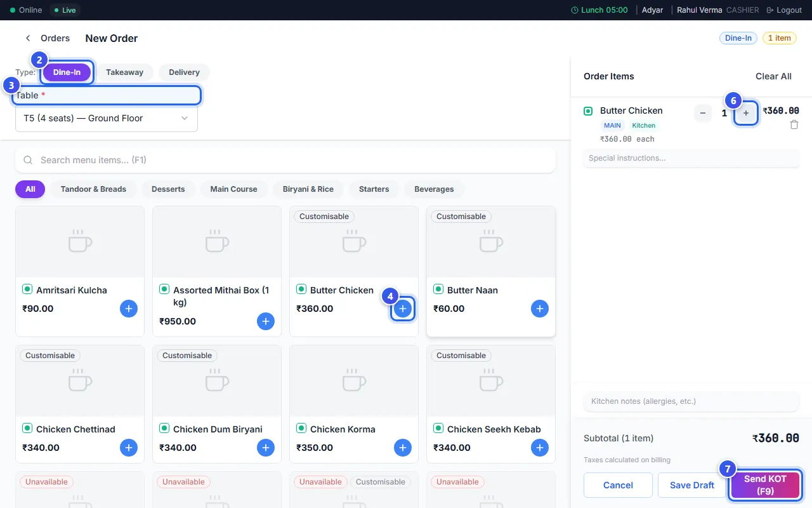Click Rahul Verma user name
The image size is (812, 508).
tap(700, 10)
